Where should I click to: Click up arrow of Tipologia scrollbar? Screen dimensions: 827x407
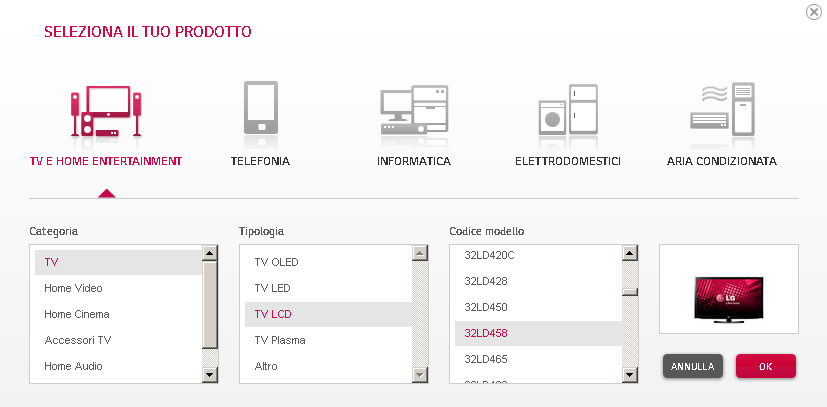(x=420, y=253)
